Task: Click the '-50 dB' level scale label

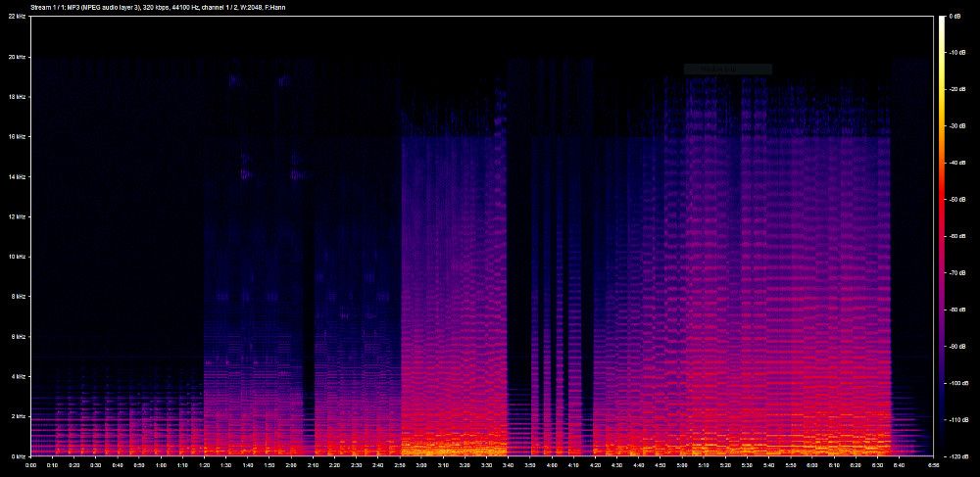Action: 957,200
